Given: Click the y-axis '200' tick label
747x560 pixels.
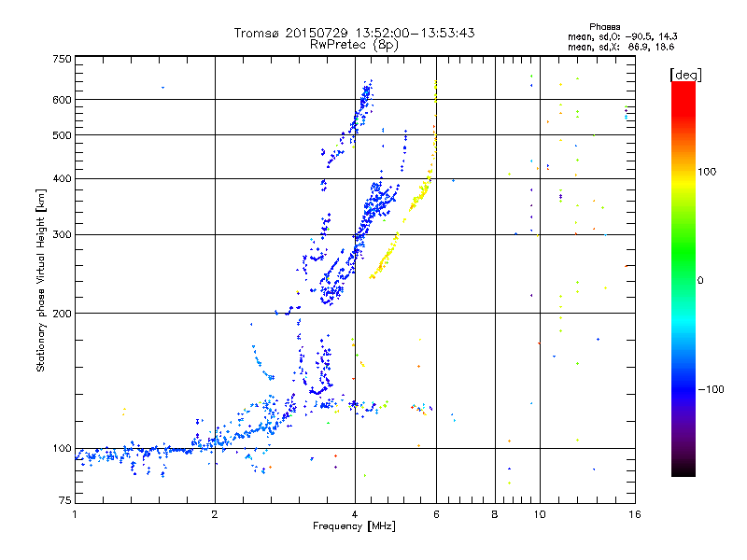Looking at the screenshot, I should pos(62,314).
